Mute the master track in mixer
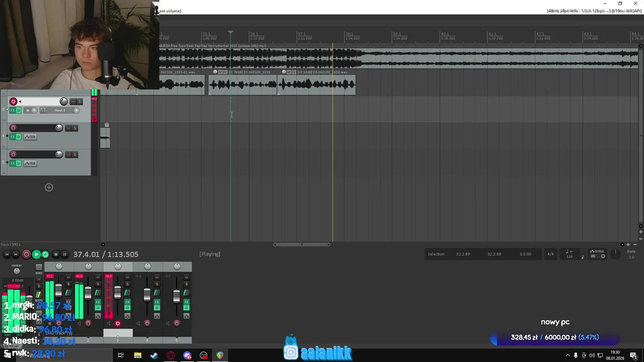The width and height of the screenshot is (644, 362). (x=39, y=280)
